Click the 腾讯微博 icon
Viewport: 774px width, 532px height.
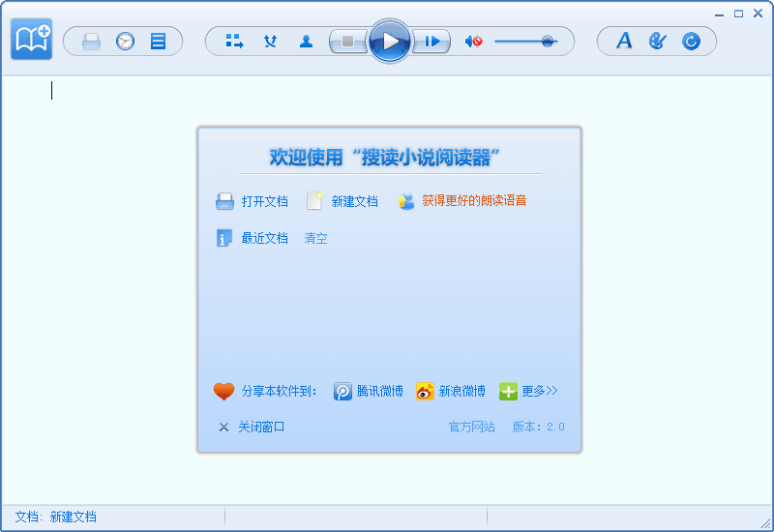pos(342,392)
